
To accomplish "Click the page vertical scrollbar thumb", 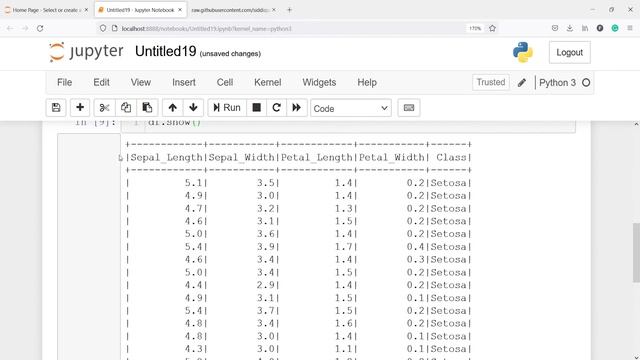I will tap(636, 253).
